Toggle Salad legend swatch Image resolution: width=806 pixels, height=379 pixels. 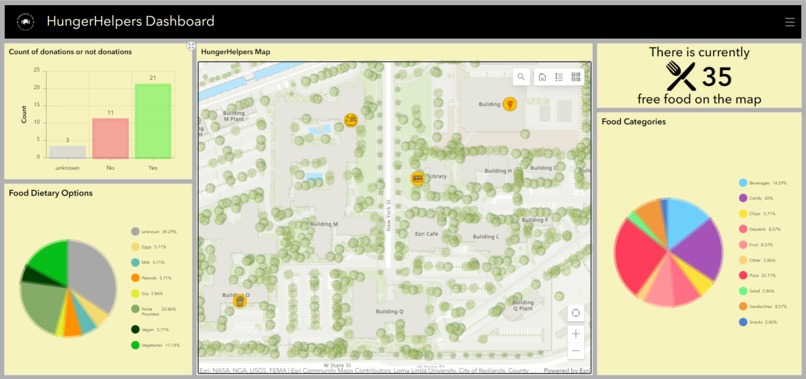click(x=743, y=291)
